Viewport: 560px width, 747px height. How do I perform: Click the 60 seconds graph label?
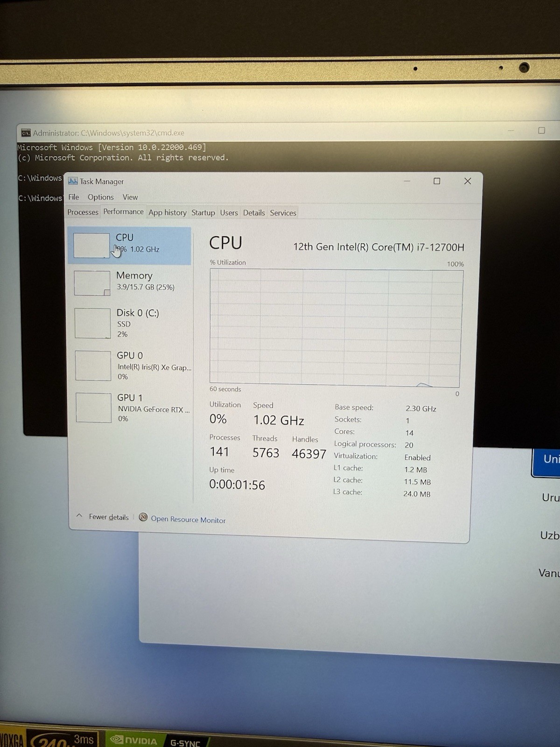point(225,389)
